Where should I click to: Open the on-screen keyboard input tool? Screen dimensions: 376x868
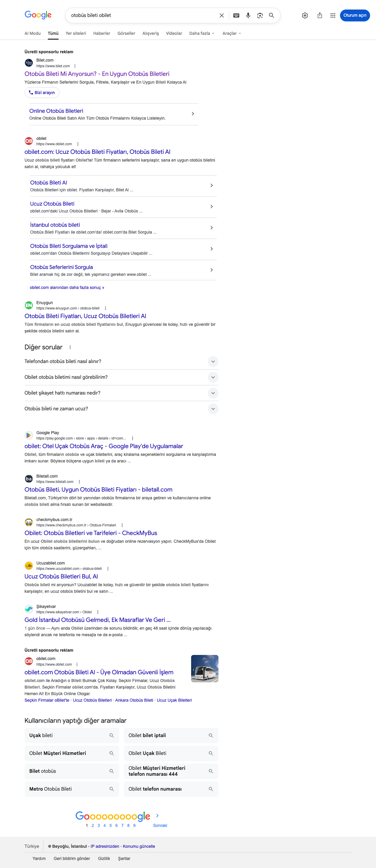pos(236,15)
